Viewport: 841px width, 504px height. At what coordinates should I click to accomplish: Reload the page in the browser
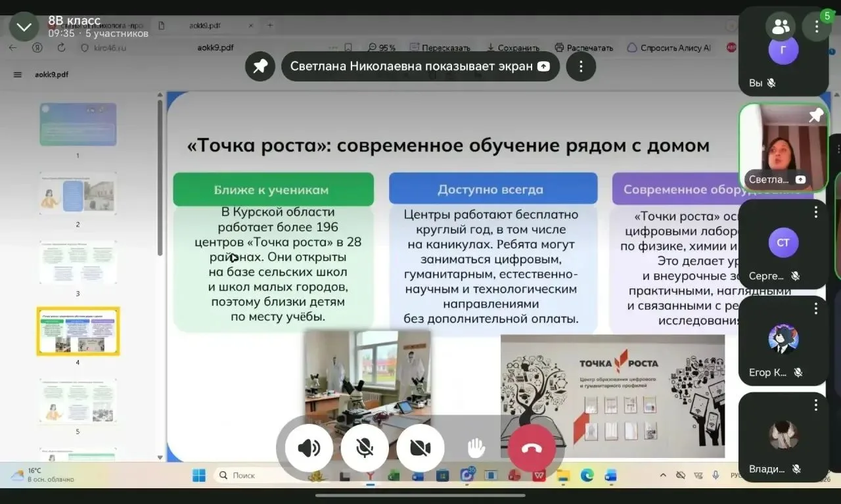click(61, 48)
